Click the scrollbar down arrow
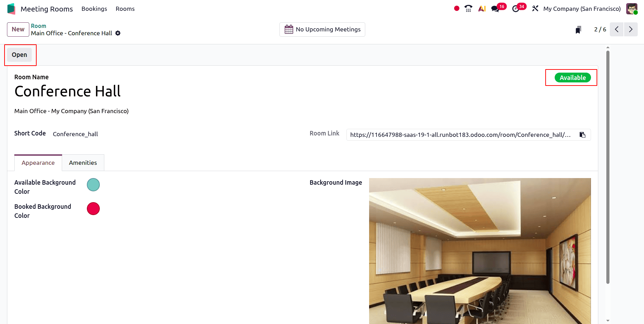 coord(608,321)
